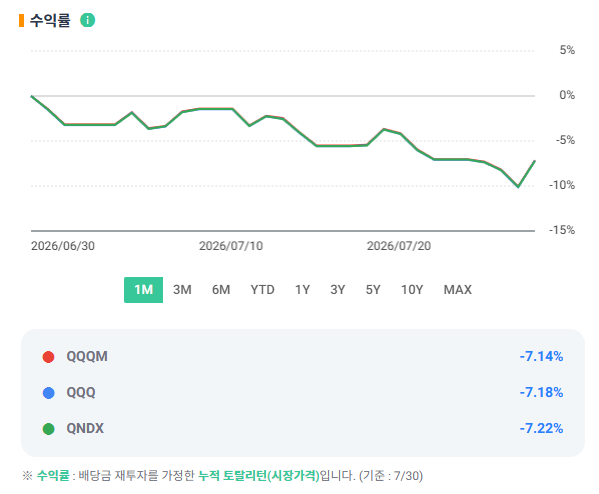Select the YTD period tab

click(x=262, y=290)
